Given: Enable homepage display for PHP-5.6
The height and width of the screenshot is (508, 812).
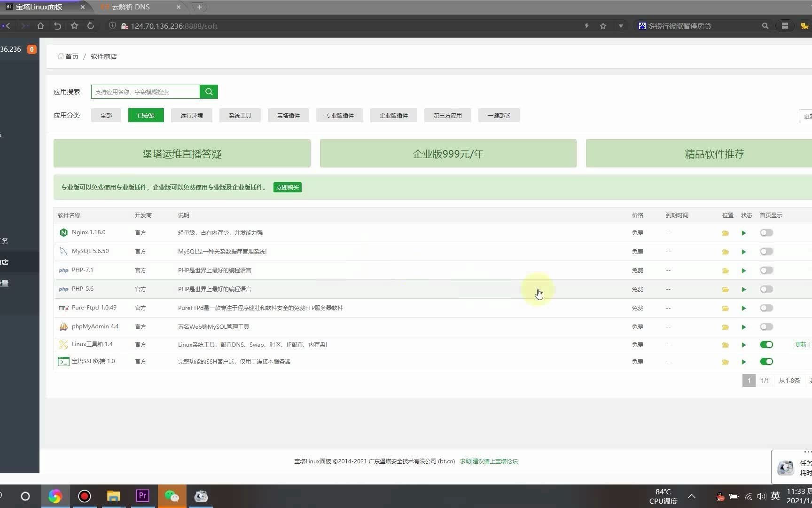Looking at the screenshot, I should coord(766,289).
